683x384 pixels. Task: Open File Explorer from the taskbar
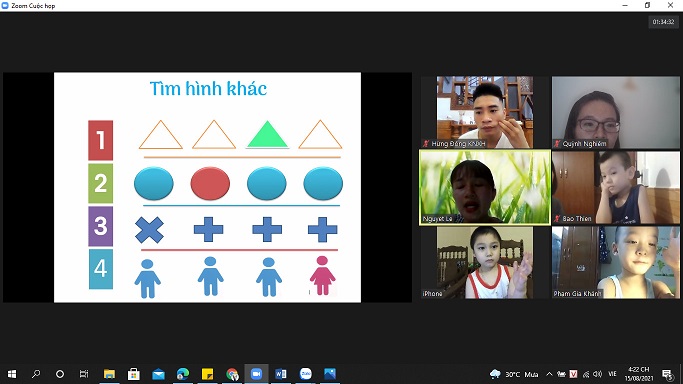pyautogui.click(x=109, y=374)
